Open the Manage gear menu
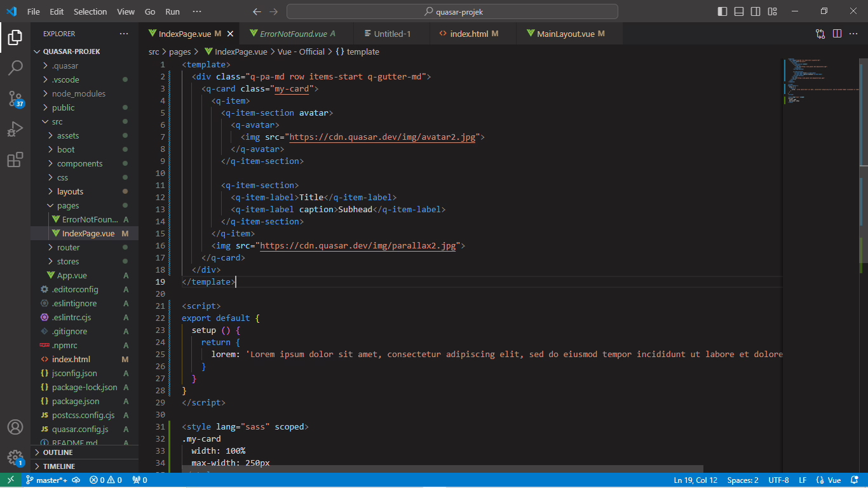This screenshot has height=488, width=868. [15, 457]
